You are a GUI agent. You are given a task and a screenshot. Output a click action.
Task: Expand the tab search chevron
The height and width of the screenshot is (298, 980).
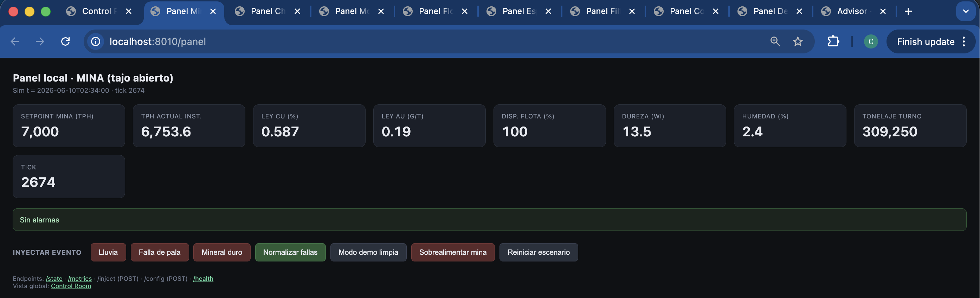click(966, 11)
